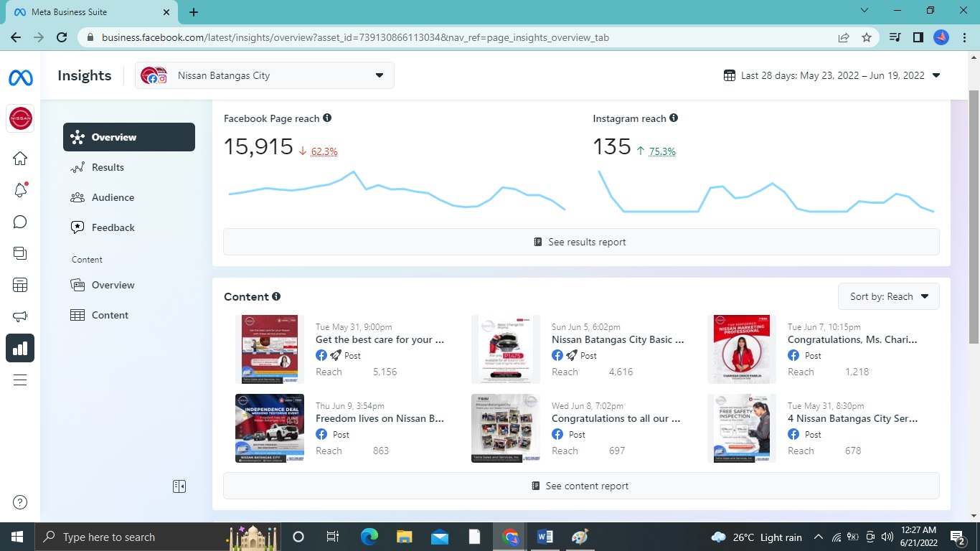Image resolution: width=980 pixels, height=551 pixels.
Task: Click the Meta logo icon
Action: [x=20, y=77]
